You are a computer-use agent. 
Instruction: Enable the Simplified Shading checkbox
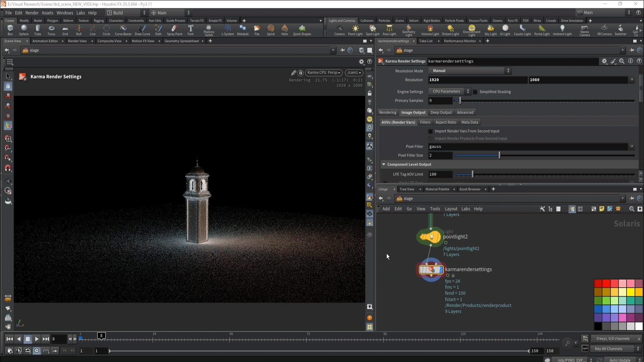[475, 92]
